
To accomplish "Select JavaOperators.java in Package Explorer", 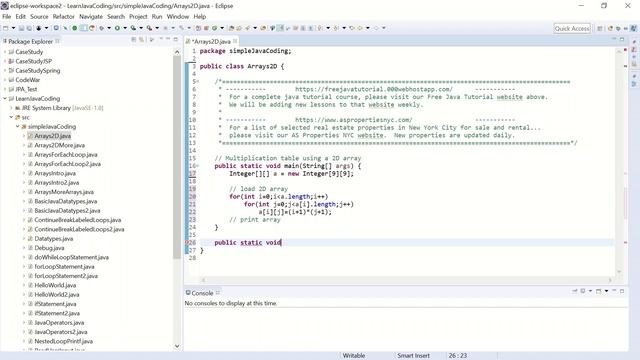I will coord(59,322).
